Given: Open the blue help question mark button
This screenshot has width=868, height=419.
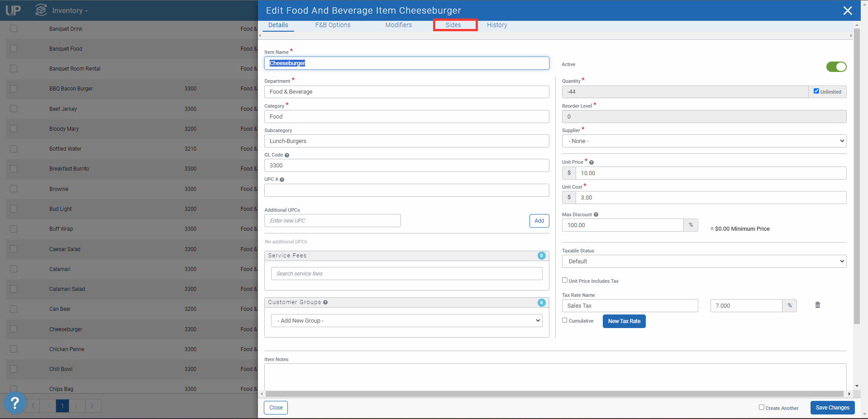Looking at the screenshot, I should [x=14, y=402].
